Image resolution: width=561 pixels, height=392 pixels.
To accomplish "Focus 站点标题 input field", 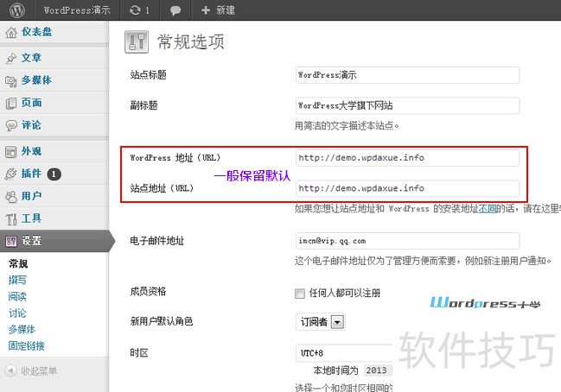I will (x=407, y=75).
